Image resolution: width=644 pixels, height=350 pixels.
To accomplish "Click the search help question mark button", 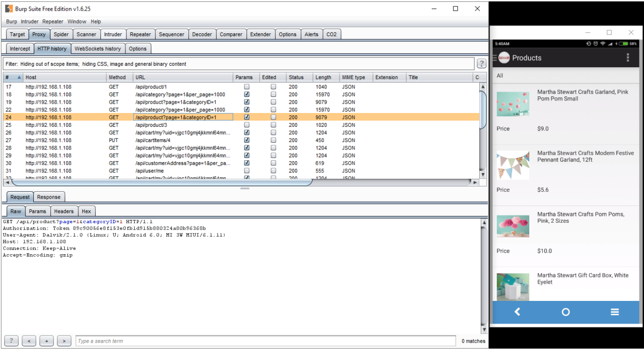I will (11, 341).
